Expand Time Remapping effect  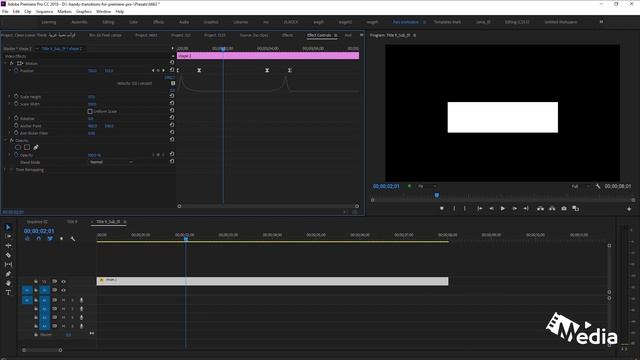[5, 169]
